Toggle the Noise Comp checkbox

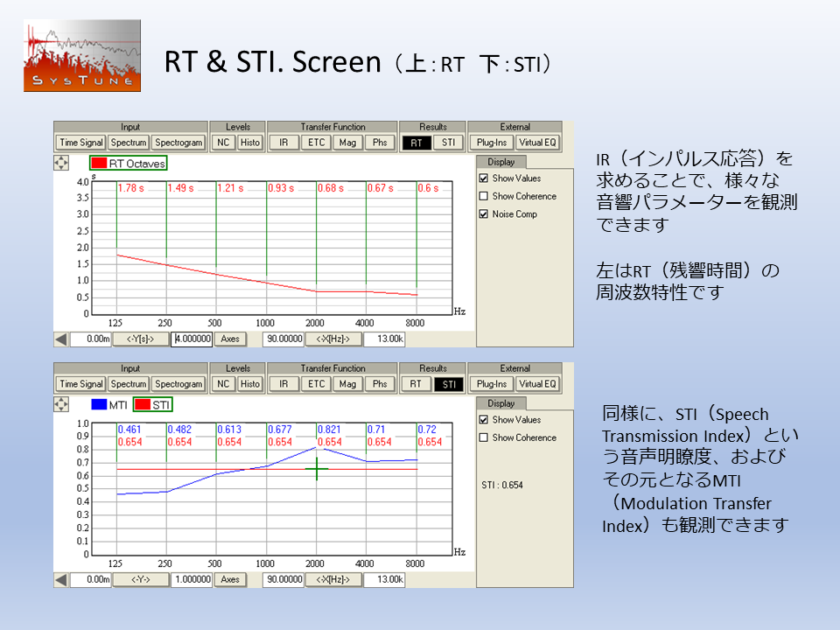(x=484, y=213)
